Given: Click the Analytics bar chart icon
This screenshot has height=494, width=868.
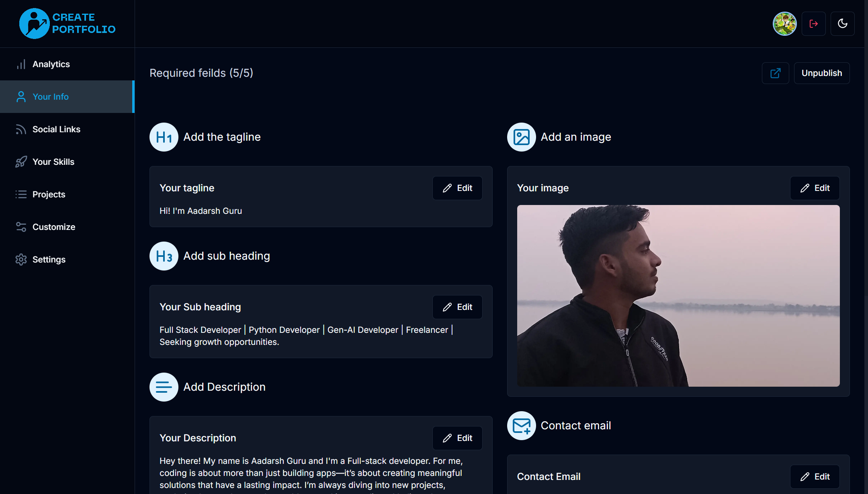Looking at the screenshot, I should pyautogui.click(x=21, y=64).
